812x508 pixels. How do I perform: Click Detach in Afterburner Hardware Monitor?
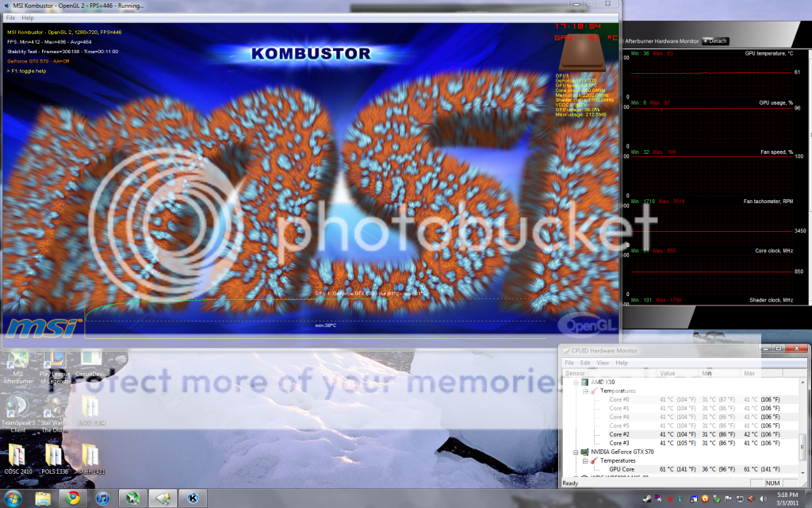(716, 41)
